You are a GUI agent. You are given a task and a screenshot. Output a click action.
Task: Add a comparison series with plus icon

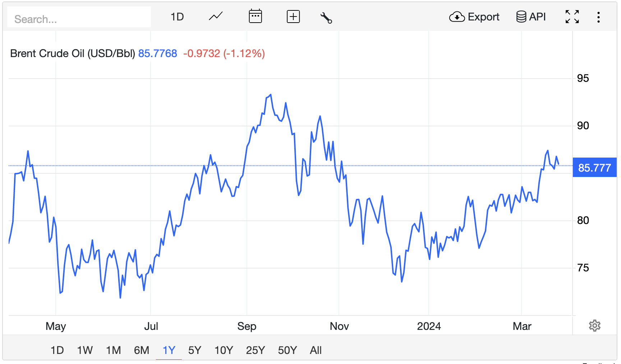pos(293,17)
